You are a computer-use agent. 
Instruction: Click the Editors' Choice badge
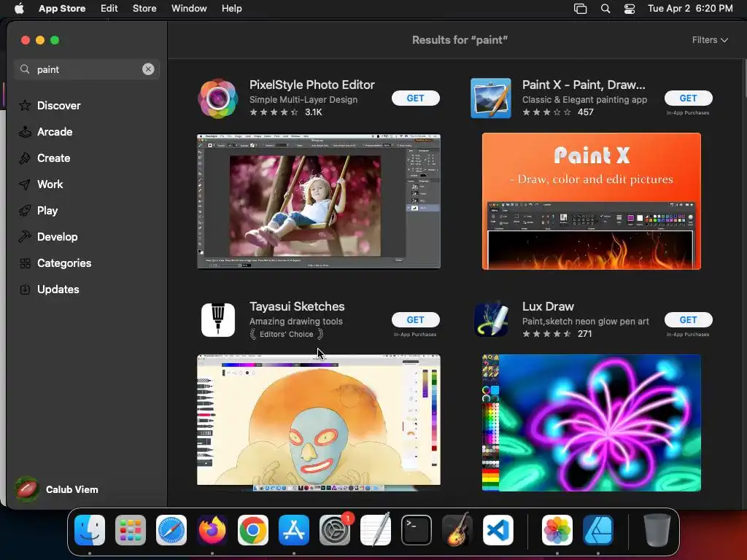point(287,334)
